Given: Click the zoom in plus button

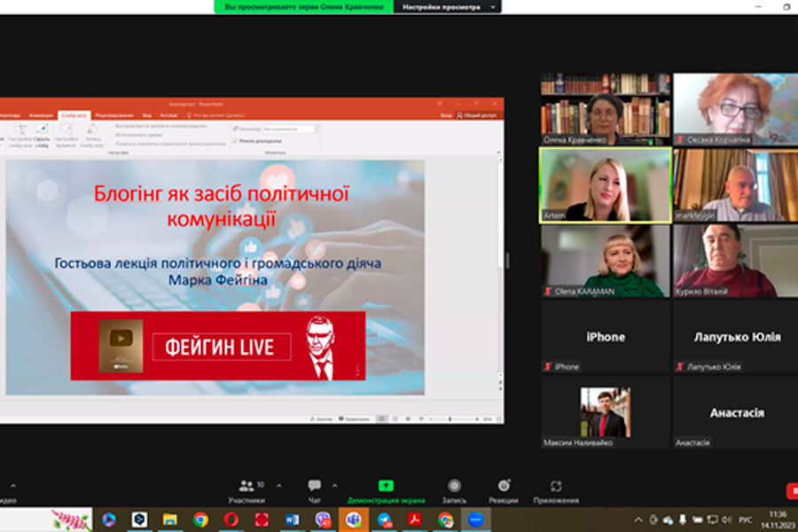Looking at the screenshot, I should tap(477, 419).
